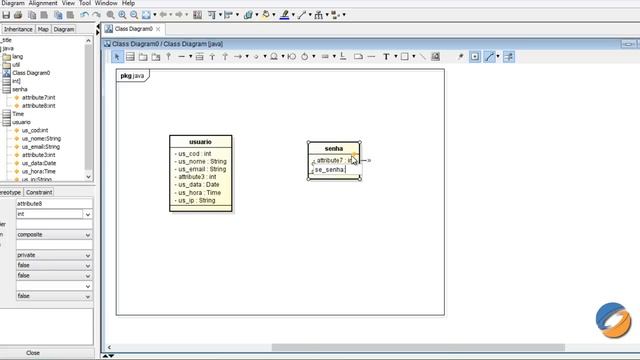Click the Zoom In magnifier icon
Screen dimensions: 640x360
pyautogui.click(x=122, y=15)
